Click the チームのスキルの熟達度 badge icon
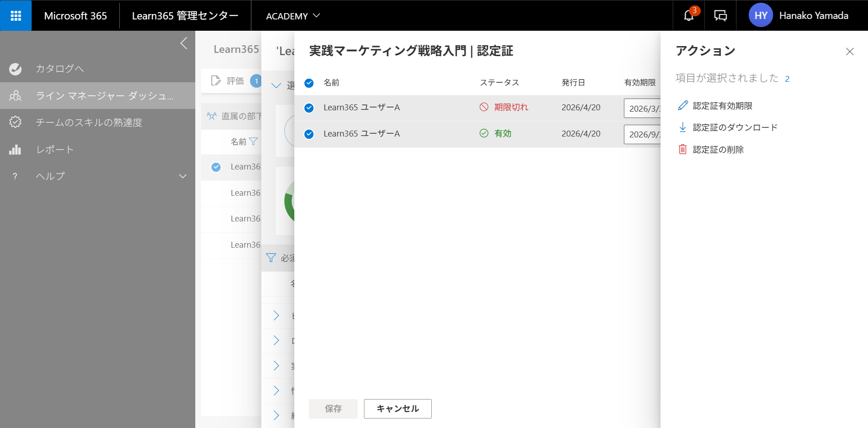 coord(15,122)
